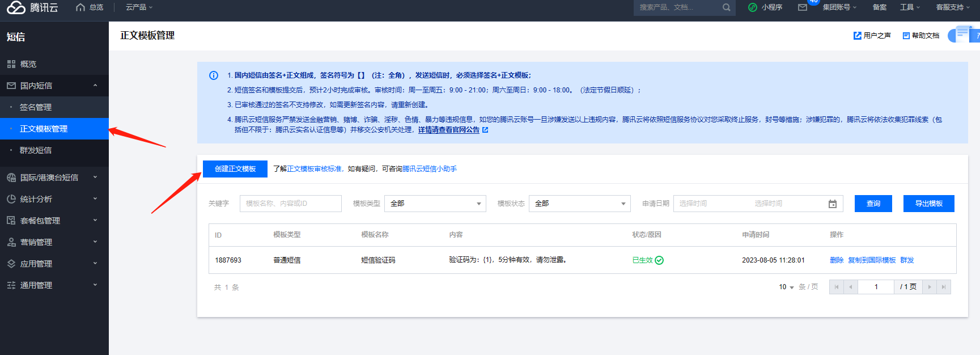Click the 国际/港澳台短信 globe icon
This screenshot has height=355, width=980.
pyautogui.click(x=11, y=177)
